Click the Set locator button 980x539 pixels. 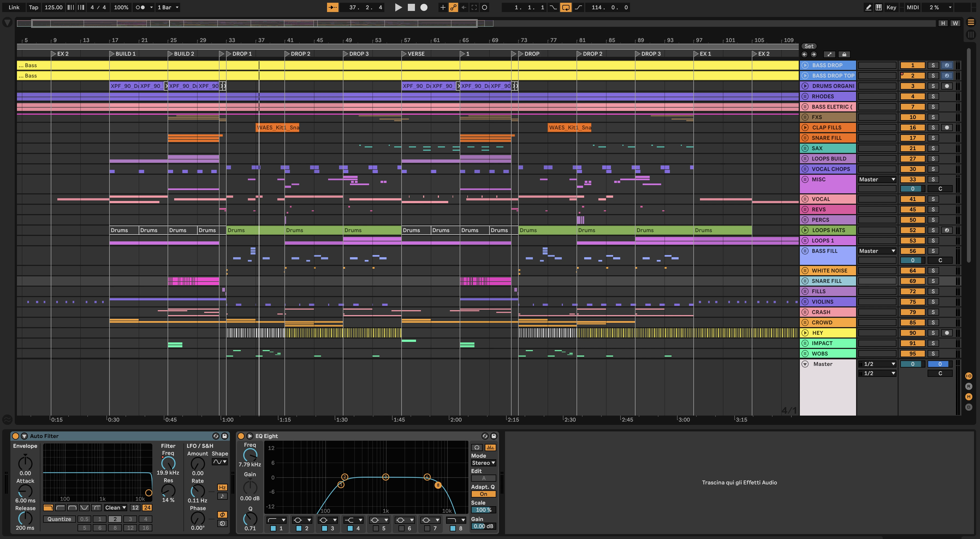809,46
